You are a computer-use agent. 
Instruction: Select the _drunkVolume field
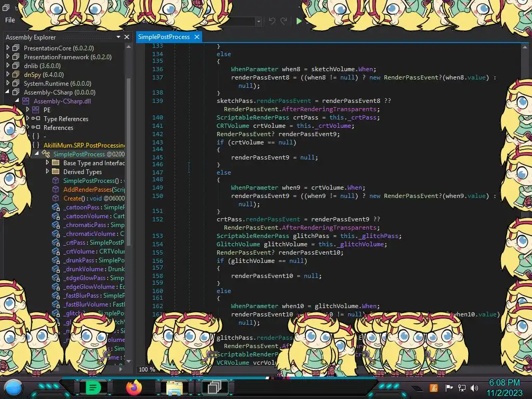pyautogui.click(x=94, y=269)
